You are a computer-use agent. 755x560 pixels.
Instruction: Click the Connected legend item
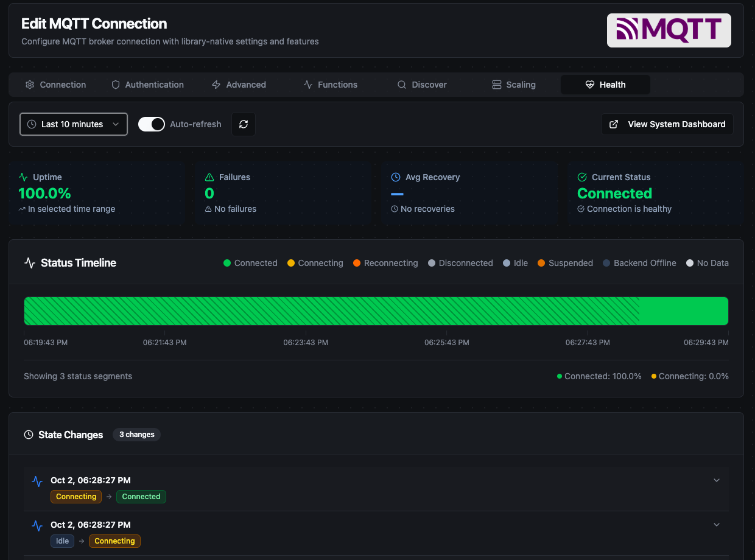(250, 263)
